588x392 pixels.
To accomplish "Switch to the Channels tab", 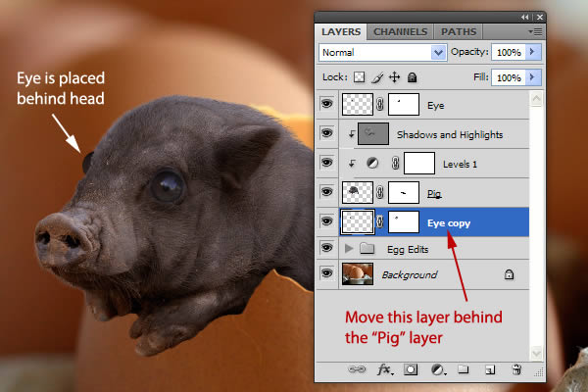I will tap(400, 32).
